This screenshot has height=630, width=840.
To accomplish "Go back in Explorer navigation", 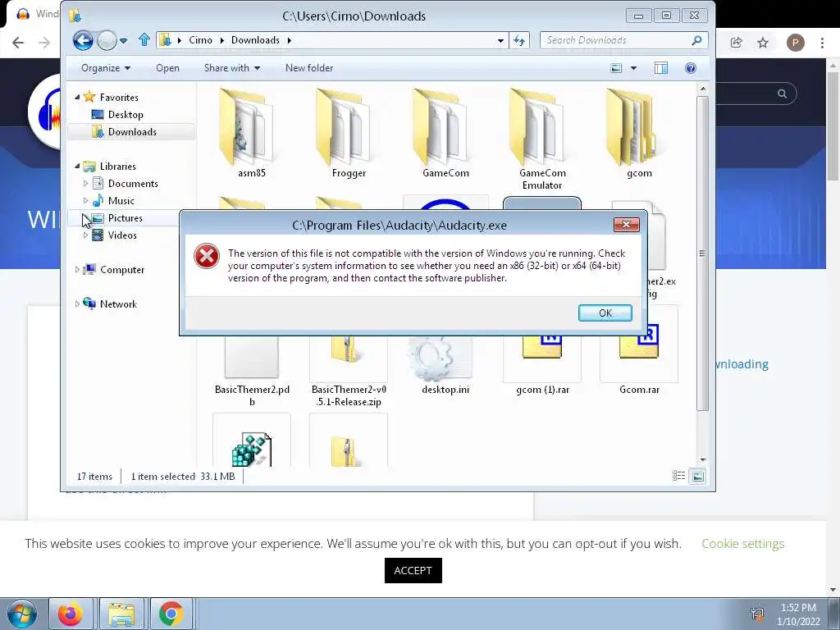I will [83, 40].
